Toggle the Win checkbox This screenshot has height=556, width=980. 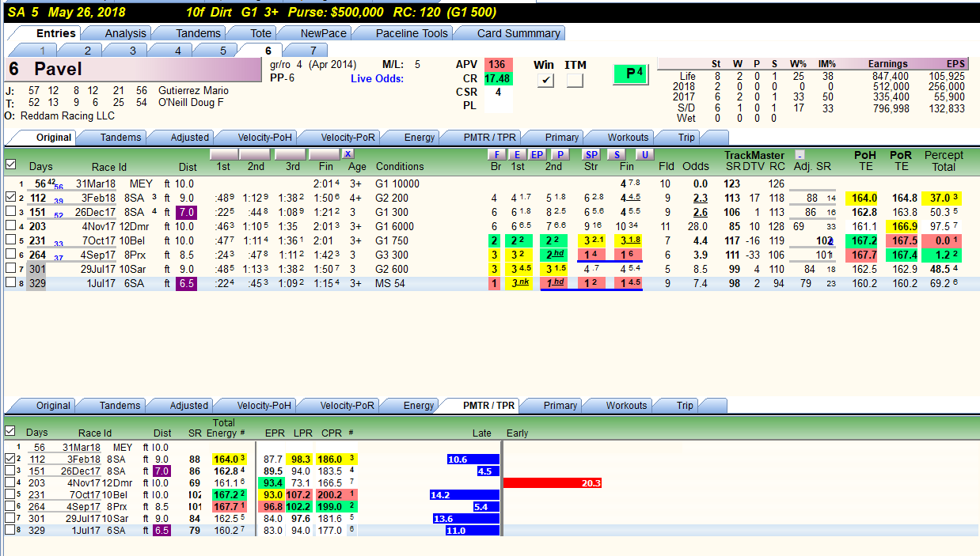545,81
